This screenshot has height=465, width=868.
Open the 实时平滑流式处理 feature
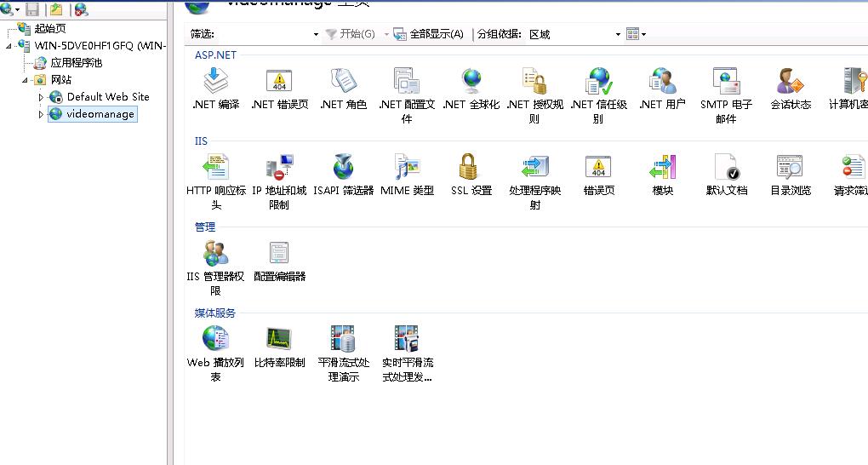[407, 353]
